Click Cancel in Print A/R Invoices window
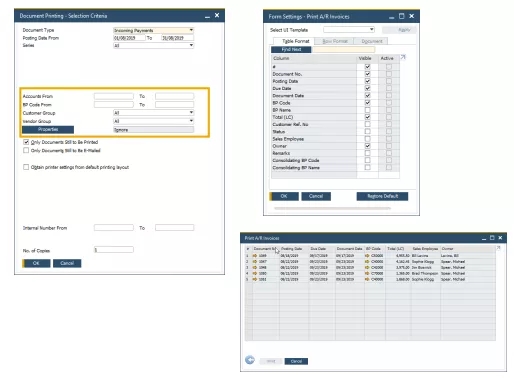 [x=296, y=361]
